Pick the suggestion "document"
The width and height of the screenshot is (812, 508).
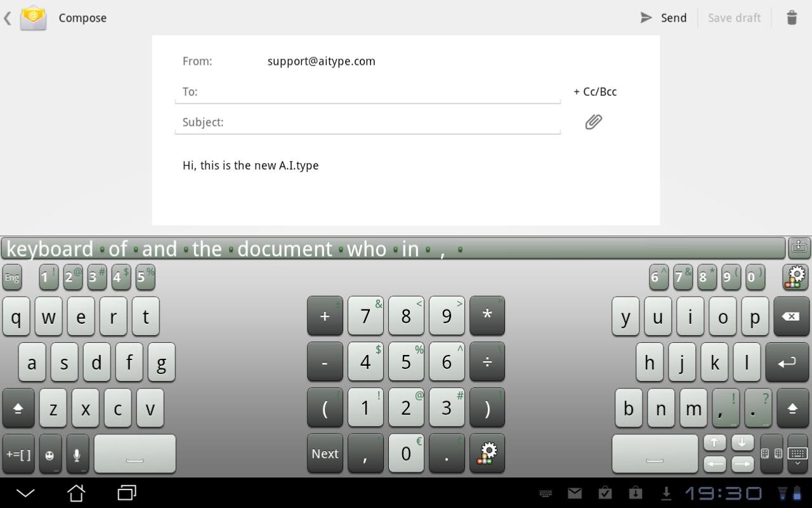pos(285,249)
